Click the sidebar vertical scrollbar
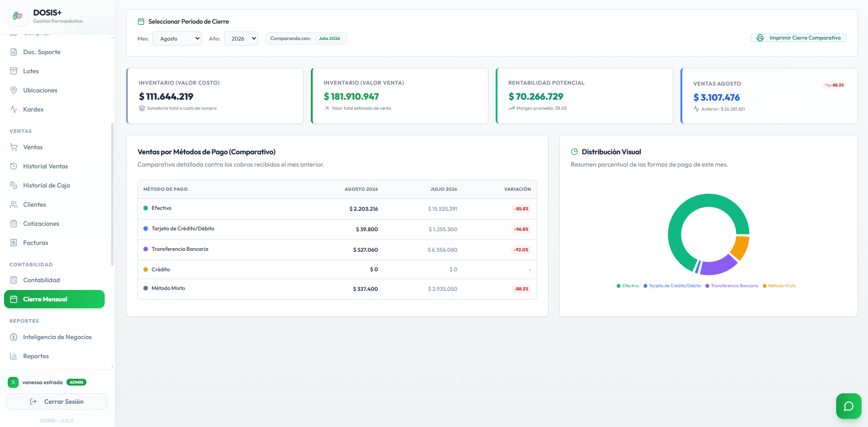The height and width of the screenshot is (427, 868). point(112,194)
